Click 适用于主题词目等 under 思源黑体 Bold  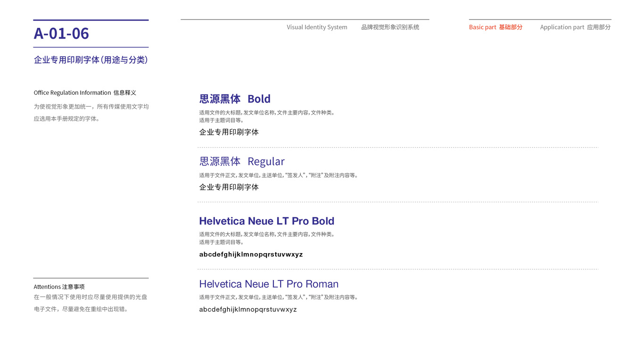point(222,120)
